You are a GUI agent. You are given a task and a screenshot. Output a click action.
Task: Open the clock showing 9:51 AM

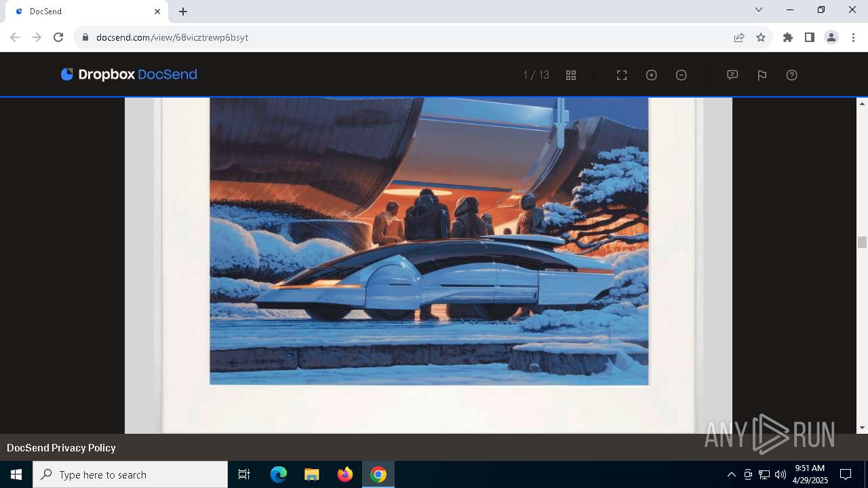[810, 474]
